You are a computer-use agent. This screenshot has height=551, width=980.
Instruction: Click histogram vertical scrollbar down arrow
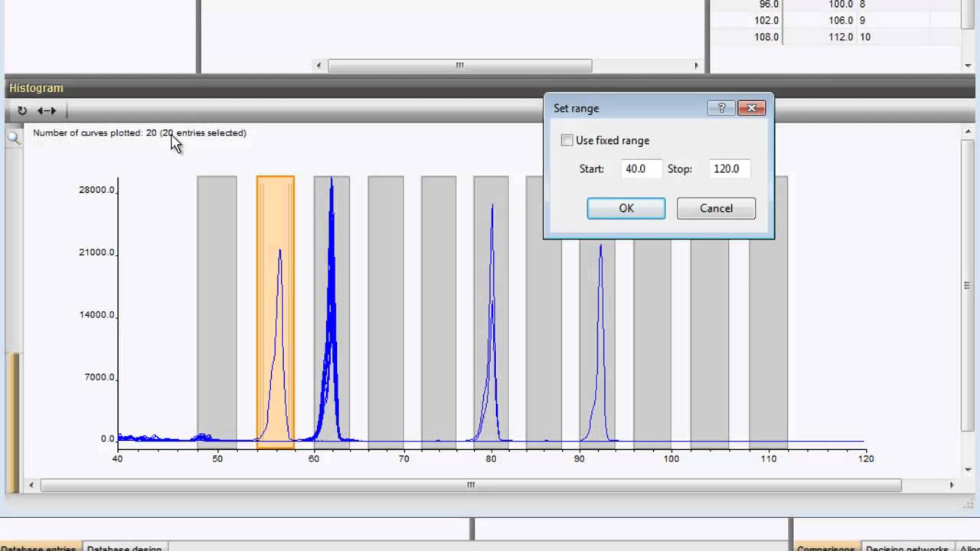click(x=967, y=469)
